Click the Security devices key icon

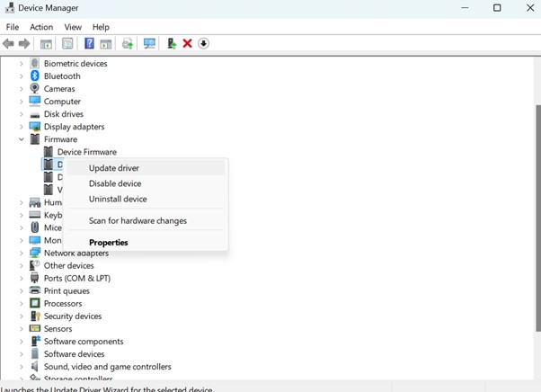pos(35,316)
